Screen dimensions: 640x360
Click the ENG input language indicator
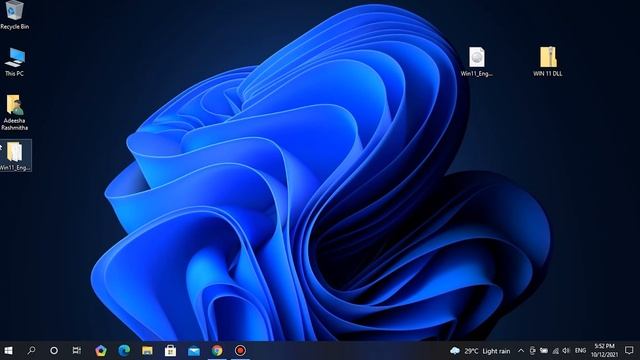pyautogui.click(x=580, y=351)
